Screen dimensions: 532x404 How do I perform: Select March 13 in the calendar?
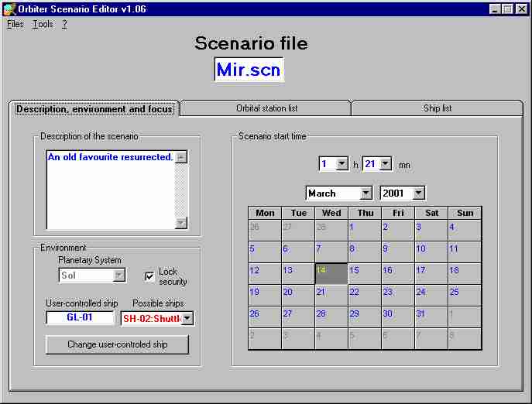pyautogui.click(x=298, y=273)
